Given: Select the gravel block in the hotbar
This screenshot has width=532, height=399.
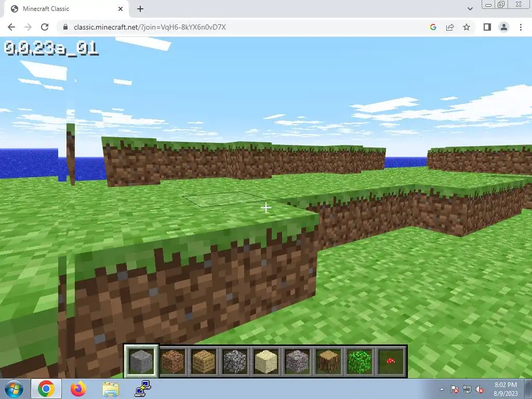Looking at the screenshot, I should click(x=297, y=362).
